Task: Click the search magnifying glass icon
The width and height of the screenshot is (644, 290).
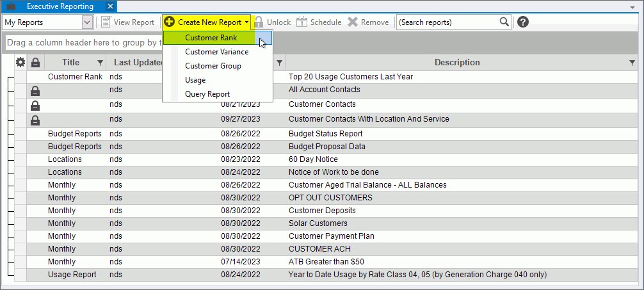Action: (x=504, y=22)
